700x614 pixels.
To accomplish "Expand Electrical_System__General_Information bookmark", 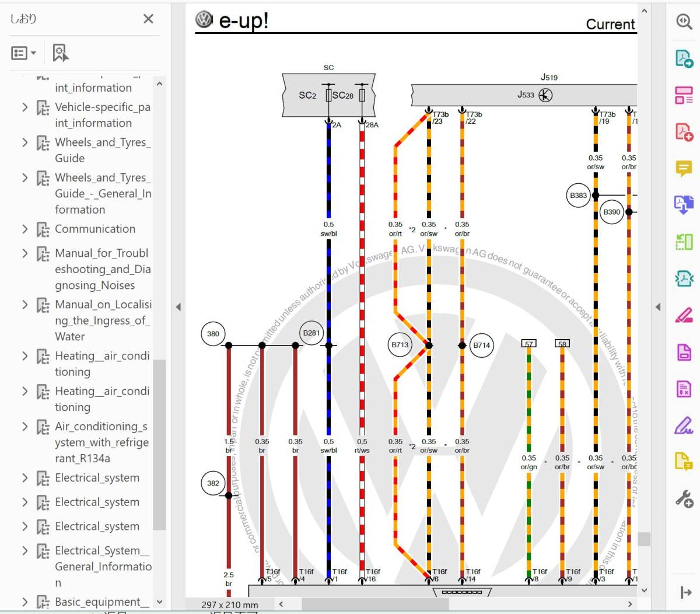I will click(24, 550).
